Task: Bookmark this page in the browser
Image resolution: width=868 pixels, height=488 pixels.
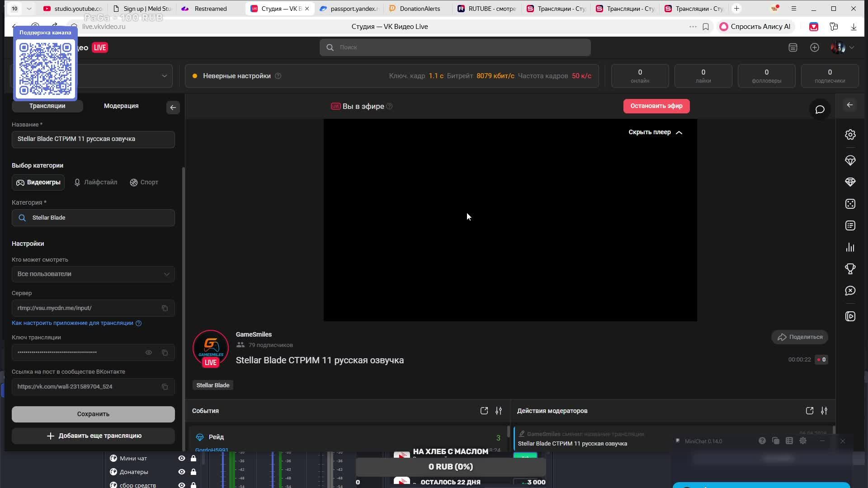Action: [706, 27]
